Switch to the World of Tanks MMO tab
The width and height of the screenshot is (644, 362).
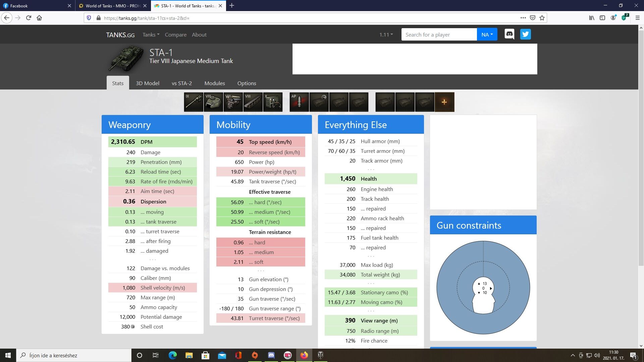[x=113, y=6]
